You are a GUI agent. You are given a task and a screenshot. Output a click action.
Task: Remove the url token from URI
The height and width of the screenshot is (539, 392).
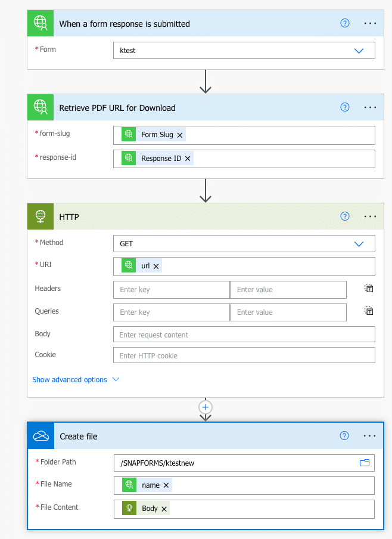(x=156, y=267)
